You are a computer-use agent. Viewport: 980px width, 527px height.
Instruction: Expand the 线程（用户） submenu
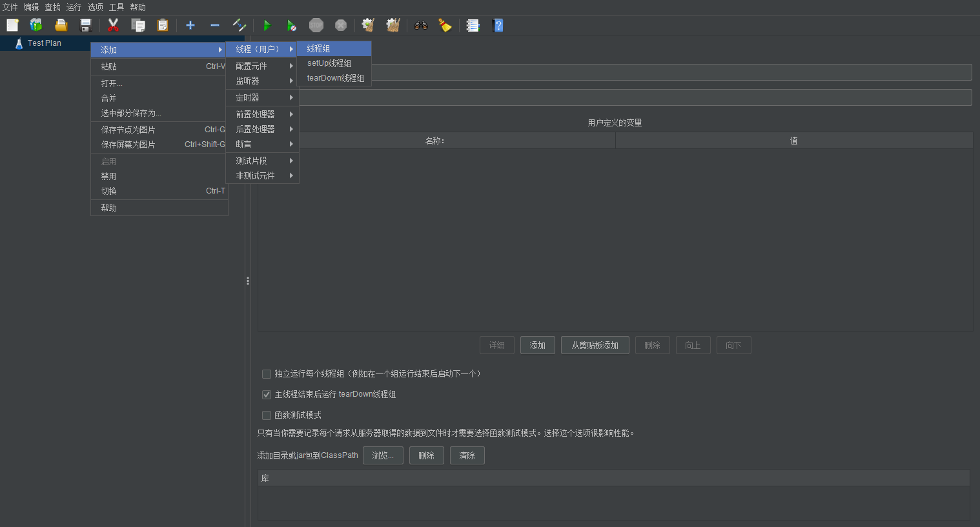pos(262,49)
